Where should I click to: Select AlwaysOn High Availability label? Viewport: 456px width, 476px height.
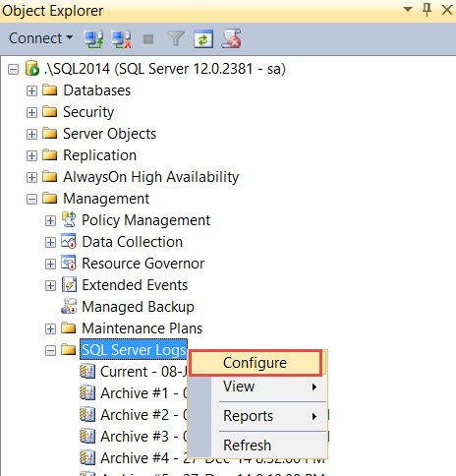point(150,177)
